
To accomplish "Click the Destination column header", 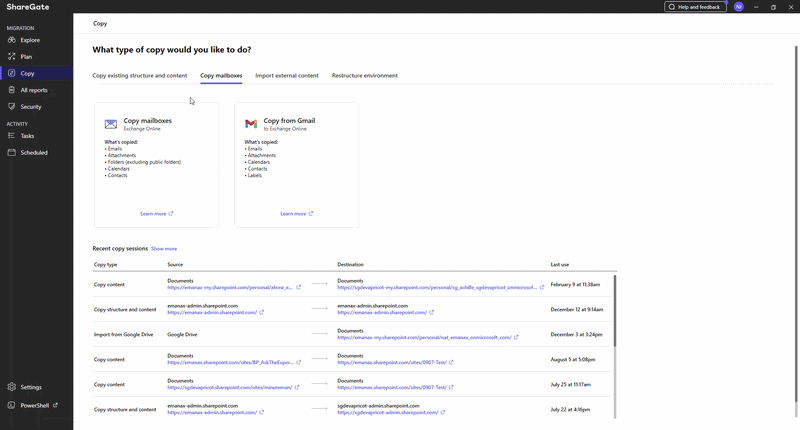I will click(351, 265).
